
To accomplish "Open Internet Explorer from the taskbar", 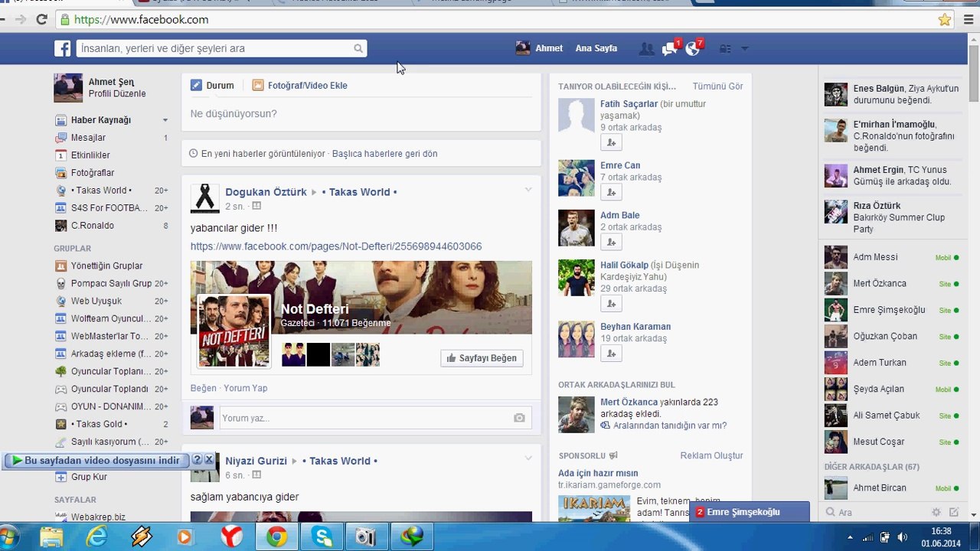I will click(97, 536).
